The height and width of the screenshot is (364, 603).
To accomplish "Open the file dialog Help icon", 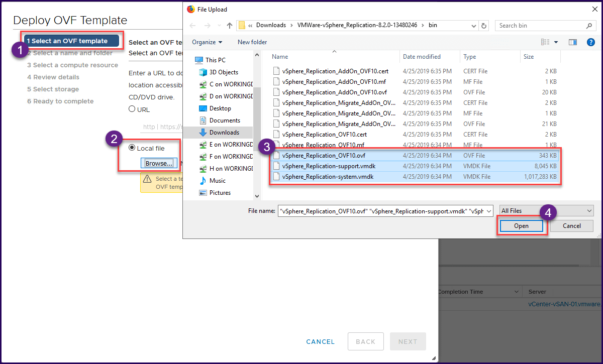I will [591, 42].
